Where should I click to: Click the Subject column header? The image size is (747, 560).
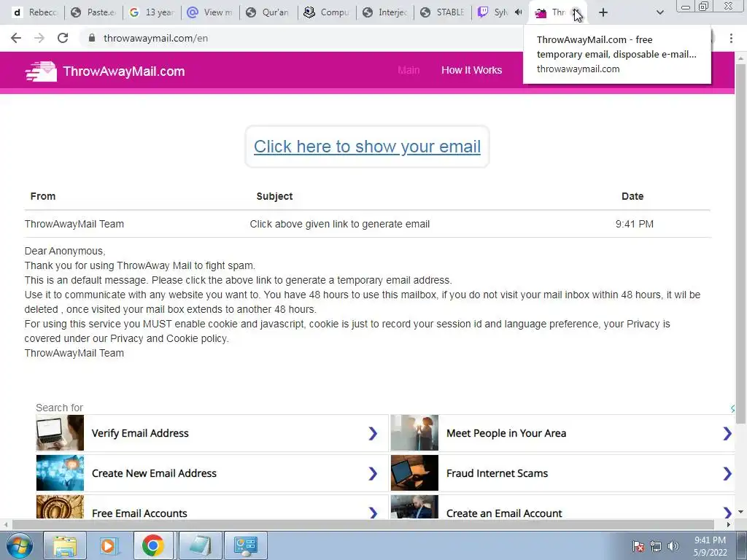(x=274, y=196)
